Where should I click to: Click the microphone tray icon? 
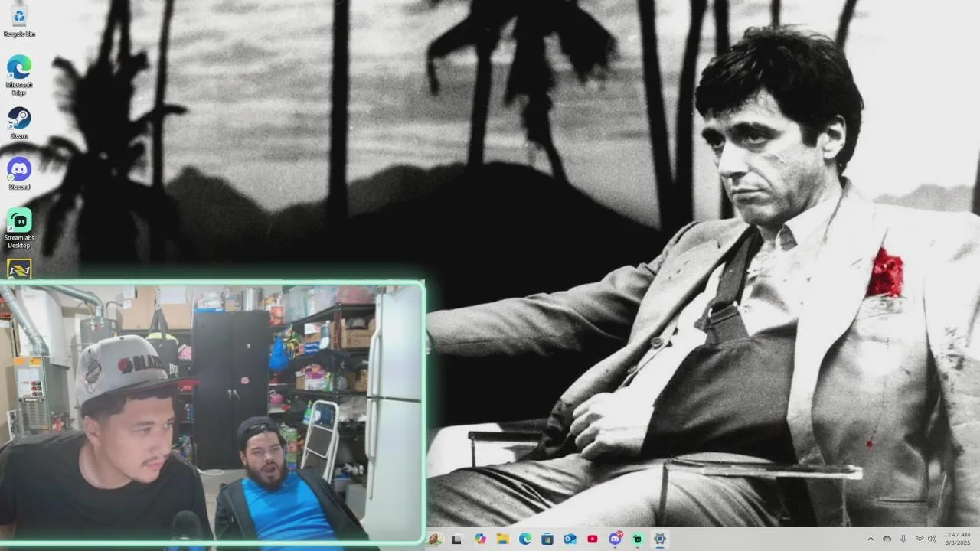[x=903, y=539]
